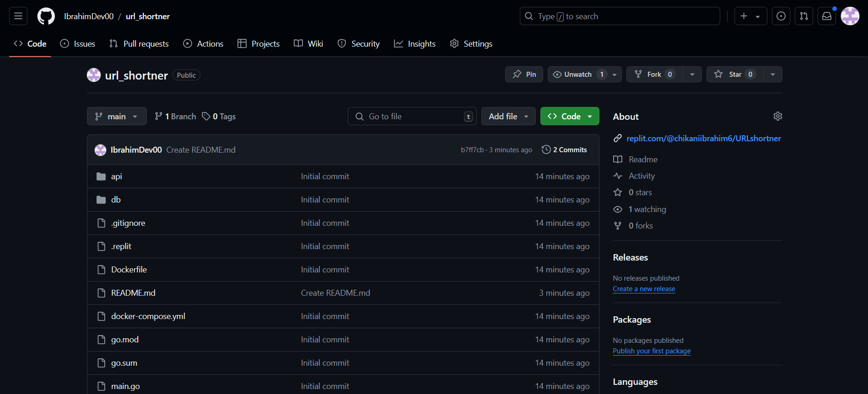The width and height of the screenshot is (868, 394).
Task: Click 'Create a new release'
Action: (644, 289)
